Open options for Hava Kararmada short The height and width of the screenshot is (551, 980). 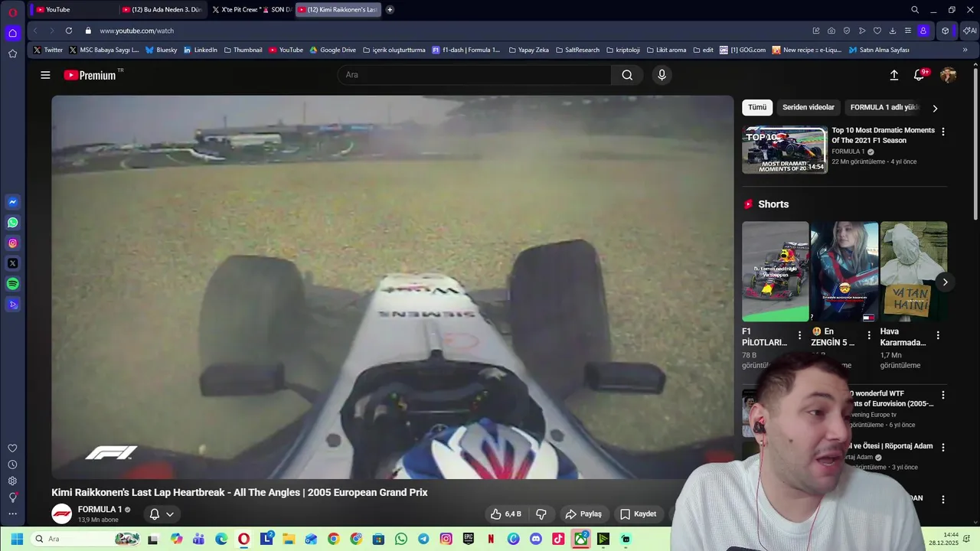coord(938,335)
